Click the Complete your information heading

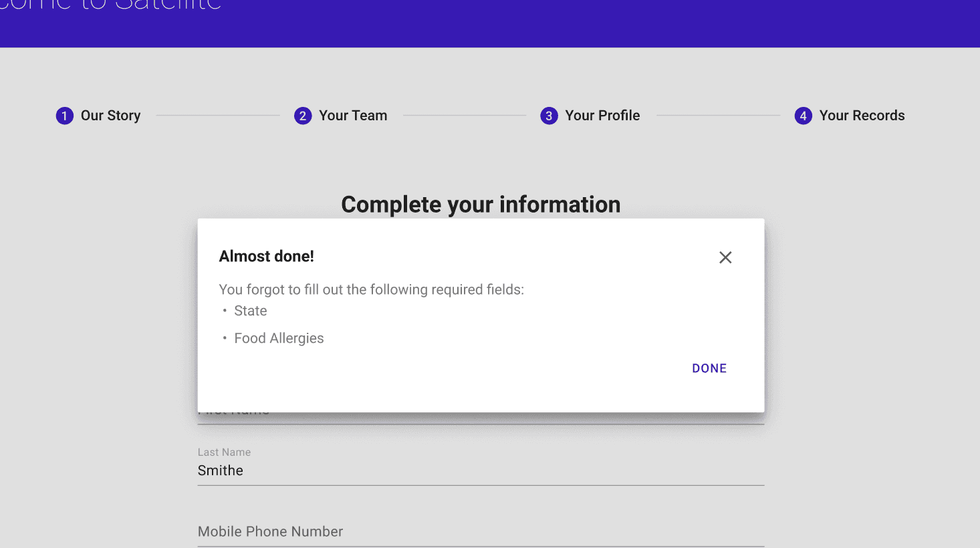pyautogui.click(x=481, y=204)
